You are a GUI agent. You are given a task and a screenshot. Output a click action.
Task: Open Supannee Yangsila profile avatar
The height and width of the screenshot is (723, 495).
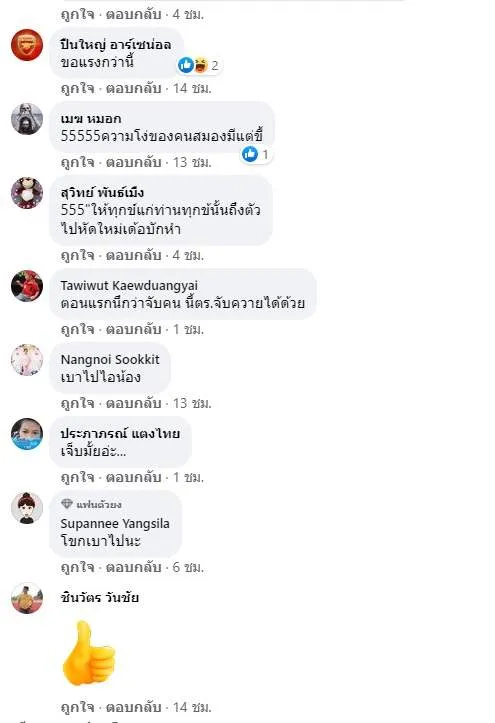(27, 508)
